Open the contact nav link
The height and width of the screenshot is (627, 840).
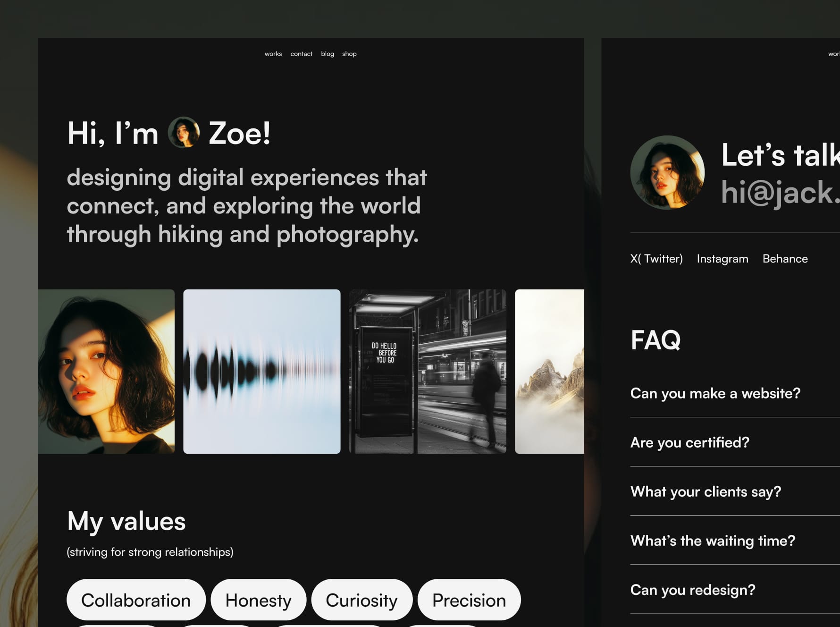click(301, 54)
